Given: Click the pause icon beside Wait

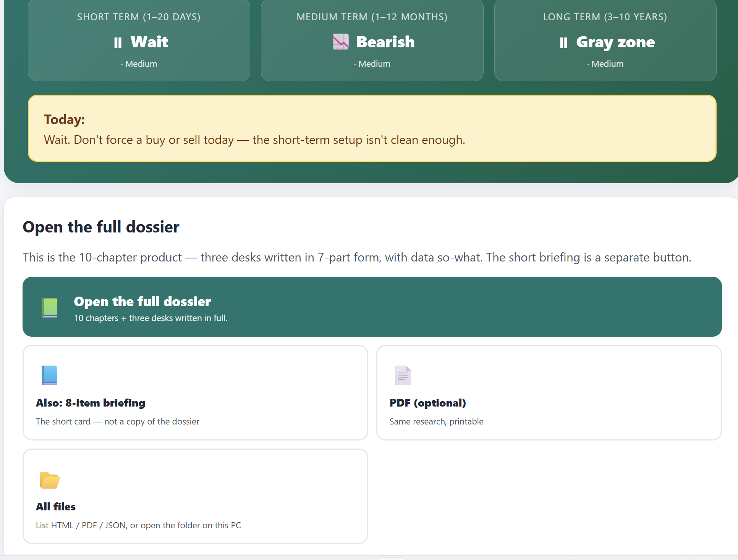Looking at the screenshot, I should 118,43.
